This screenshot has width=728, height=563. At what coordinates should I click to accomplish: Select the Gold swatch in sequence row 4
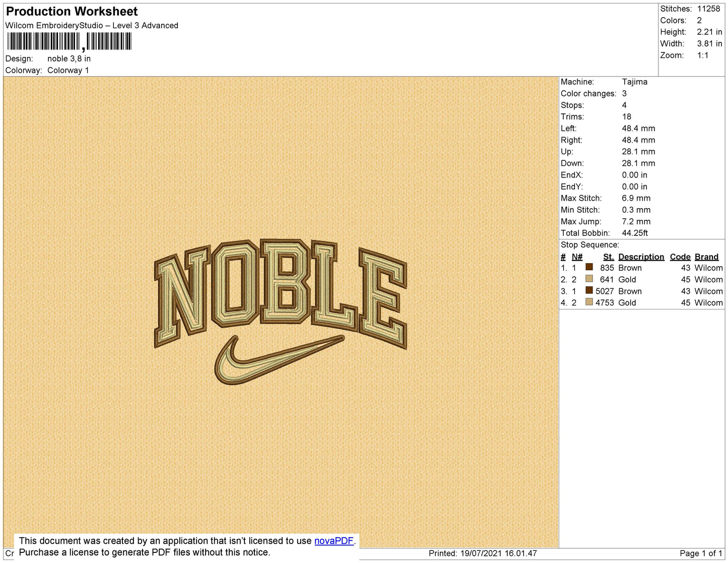[589, 302]
